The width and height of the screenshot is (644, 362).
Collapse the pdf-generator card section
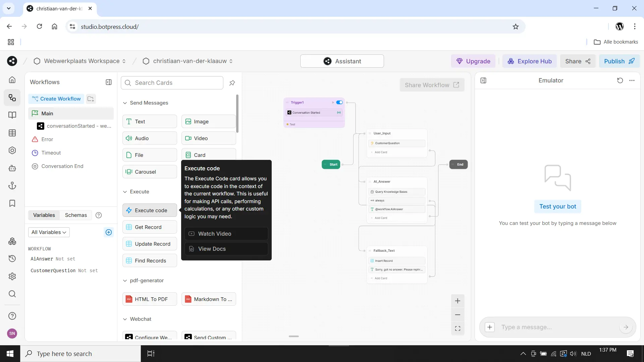click(125, 281)
